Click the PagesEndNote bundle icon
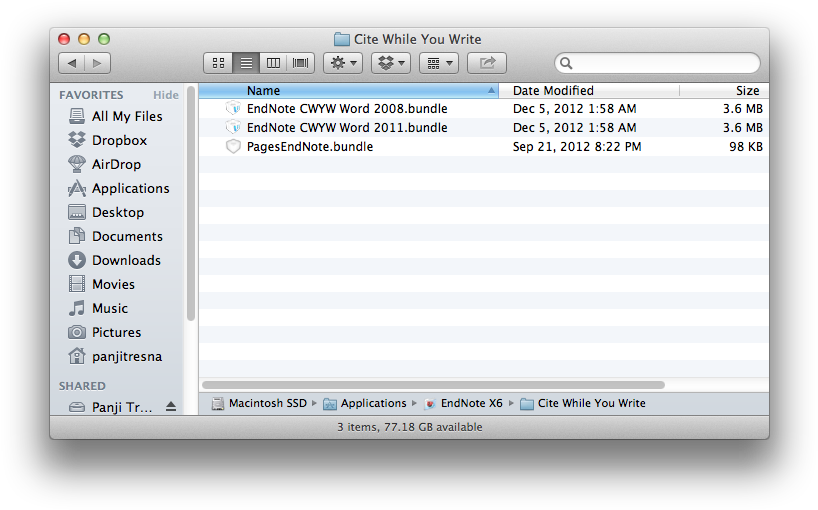This screenshot has width=818, height=510. [233, 147]
